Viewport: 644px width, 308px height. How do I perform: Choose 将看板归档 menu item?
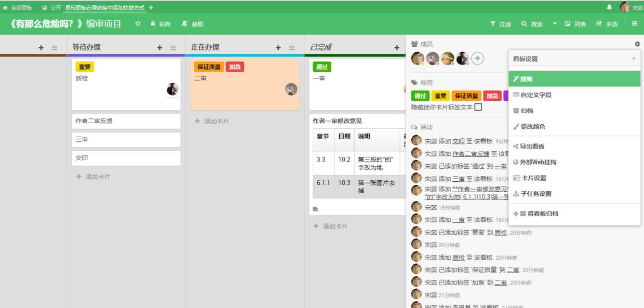[x=574, y=213]
